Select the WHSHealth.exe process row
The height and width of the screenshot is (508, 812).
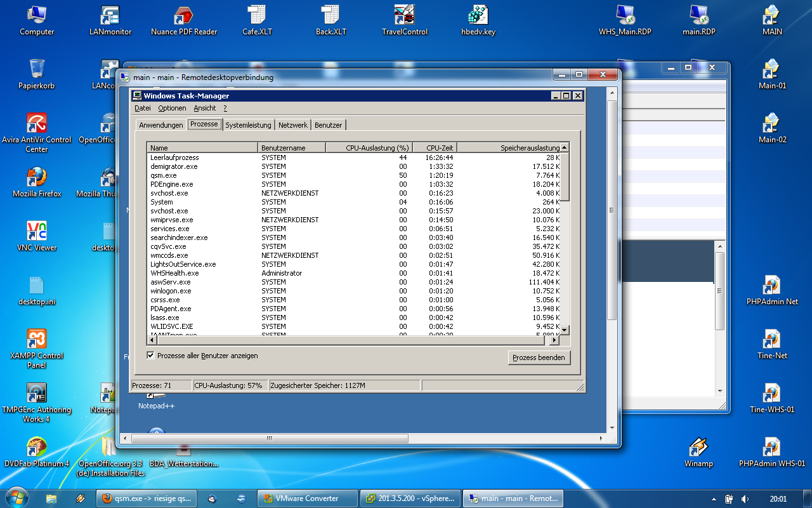coord(354,273)
